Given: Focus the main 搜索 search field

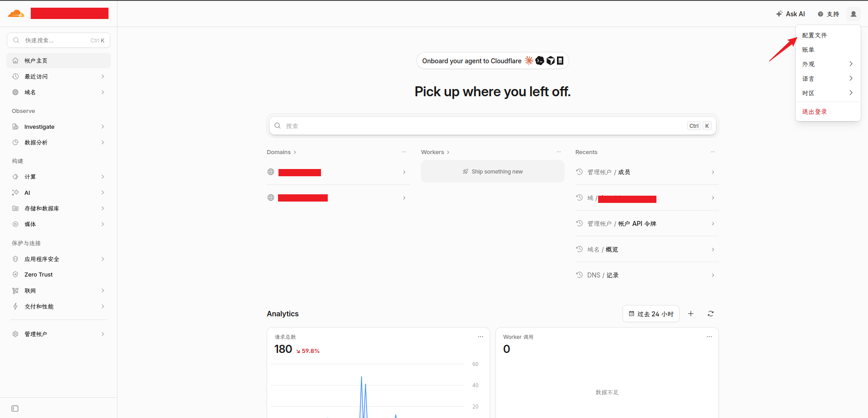Looking at the screenshot, I should click(492, 126).
